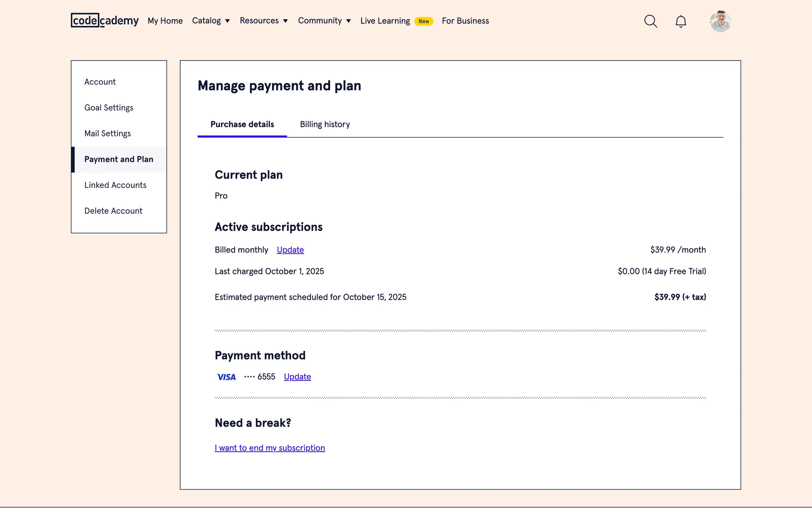
Task: Click I want to end my subscription
Action: 270,448
